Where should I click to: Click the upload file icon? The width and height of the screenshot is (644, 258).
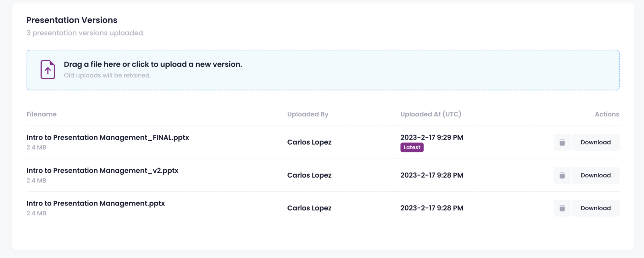point(48,69)
